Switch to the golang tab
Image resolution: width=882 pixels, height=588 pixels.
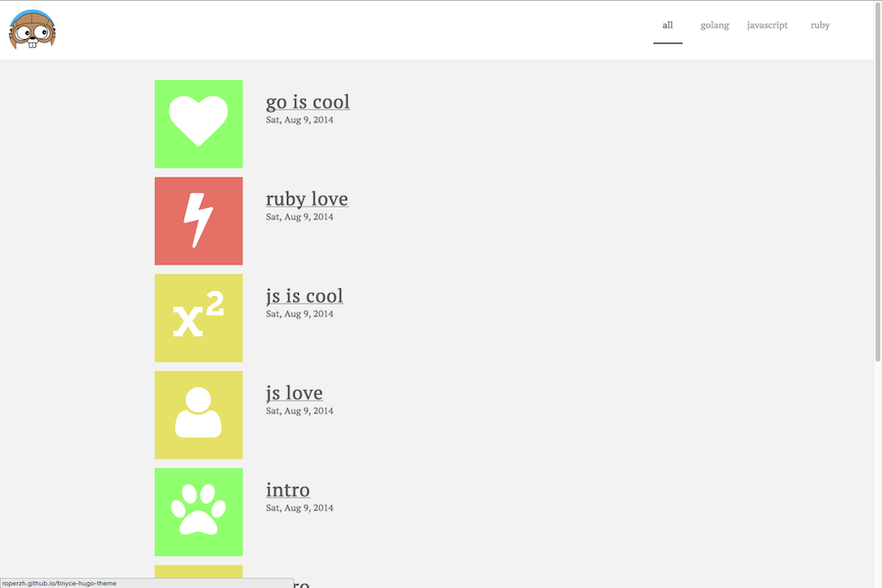714,25
